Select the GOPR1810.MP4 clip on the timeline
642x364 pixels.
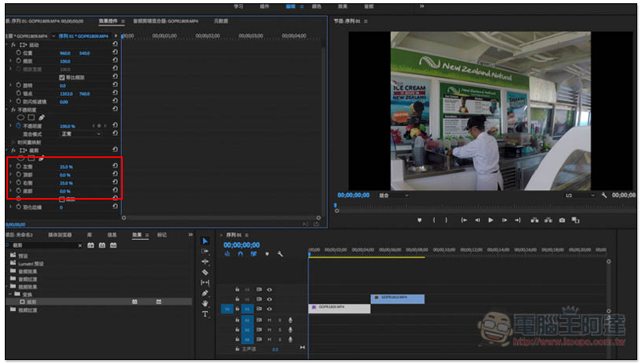tap(397, 298)
